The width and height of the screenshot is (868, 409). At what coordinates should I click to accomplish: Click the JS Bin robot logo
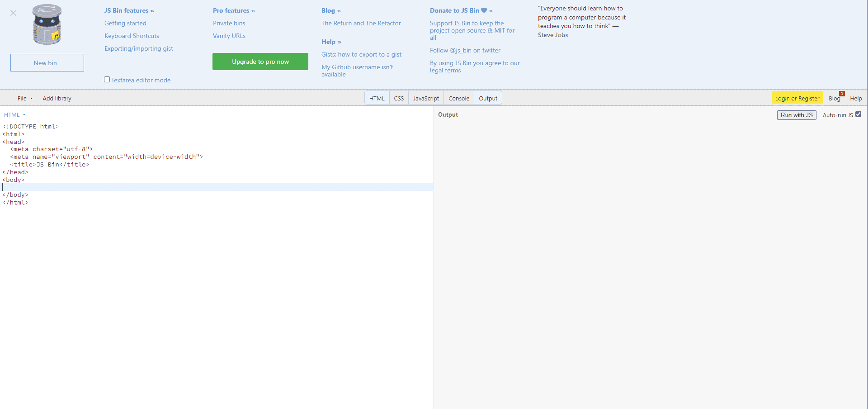coord(47,24)
